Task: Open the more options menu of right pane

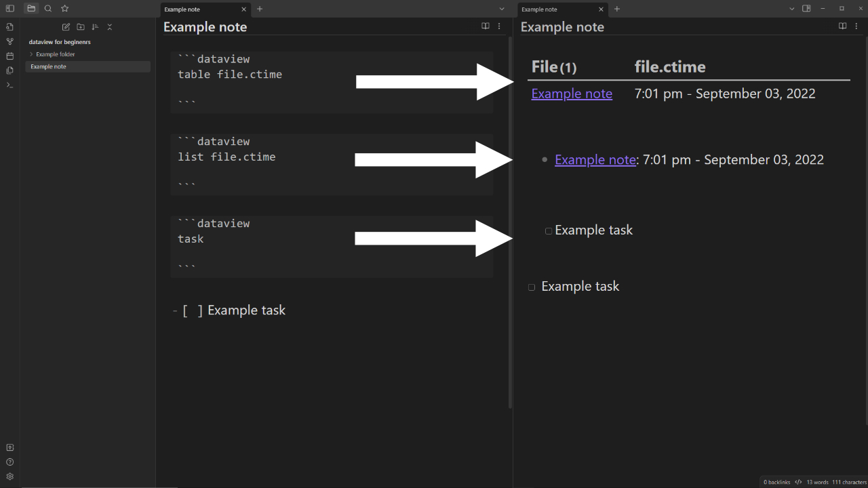Action: [856, 26]
